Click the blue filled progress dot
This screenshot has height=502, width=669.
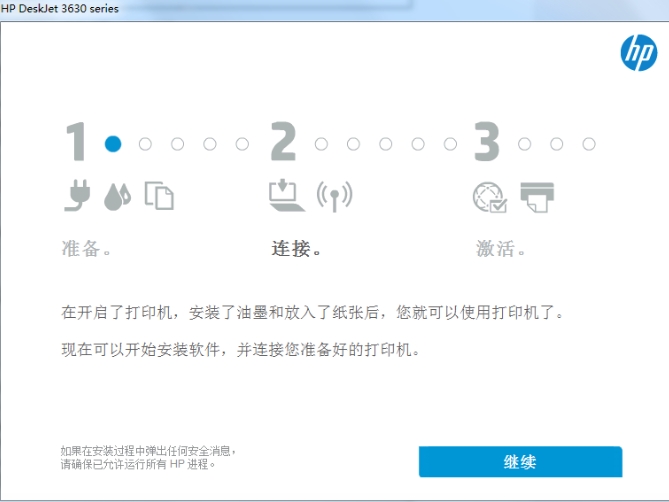click(113, 144)
